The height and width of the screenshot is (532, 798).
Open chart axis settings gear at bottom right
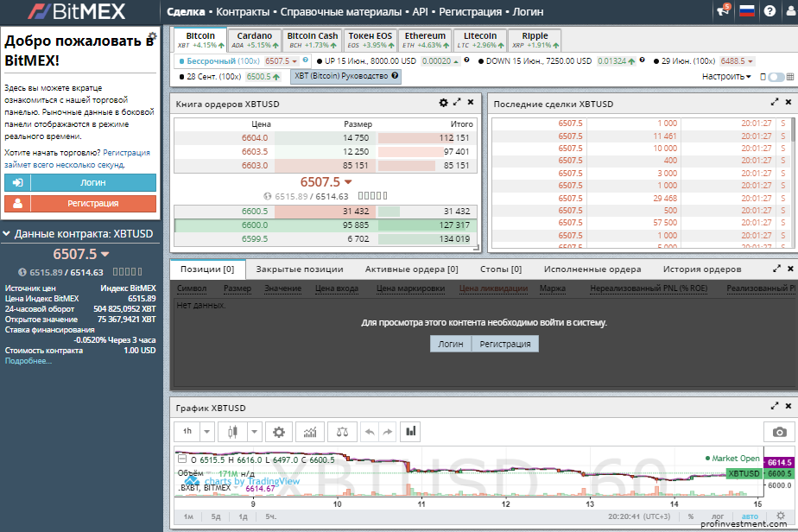click(781, 516)
